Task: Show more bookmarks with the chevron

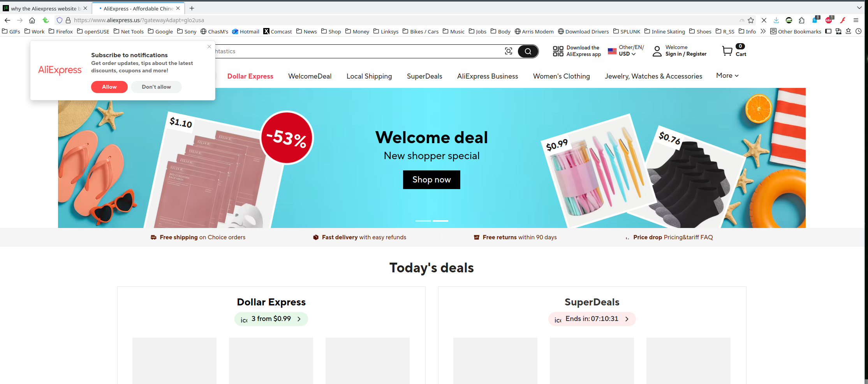Action: tap(763, 31)
